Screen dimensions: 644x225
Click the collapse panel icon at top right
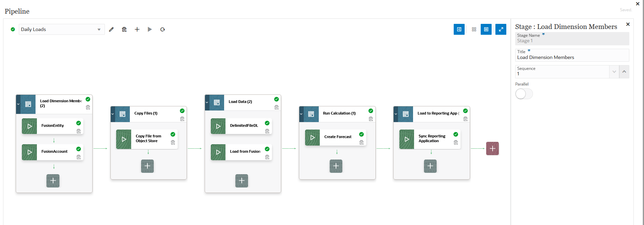tap(459, 29)
